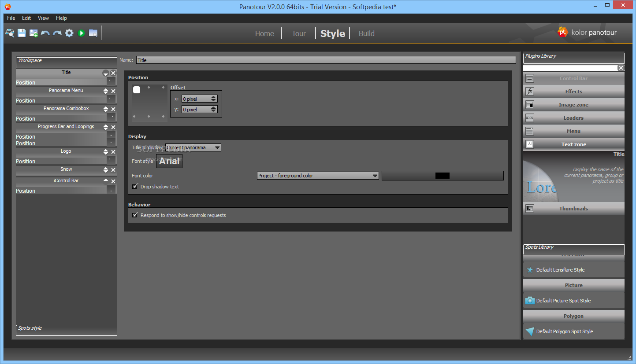Click the Picture spots category header

click(574, 285)
